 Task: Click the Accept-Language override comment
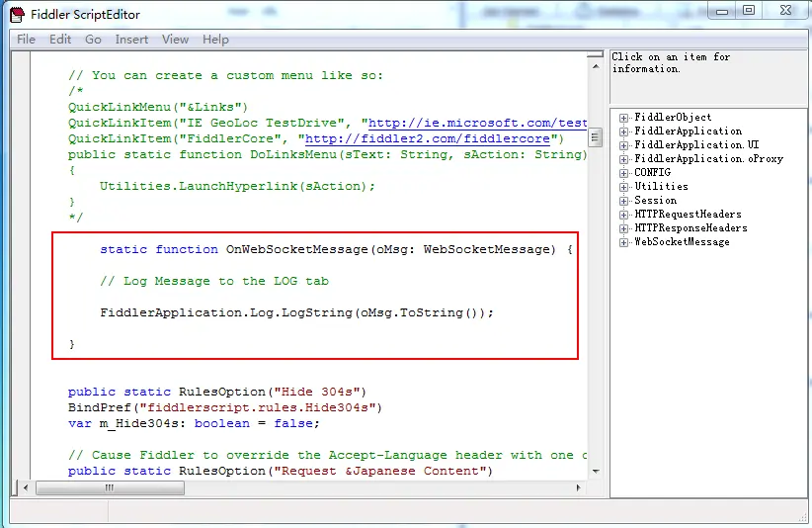[327, 455]
